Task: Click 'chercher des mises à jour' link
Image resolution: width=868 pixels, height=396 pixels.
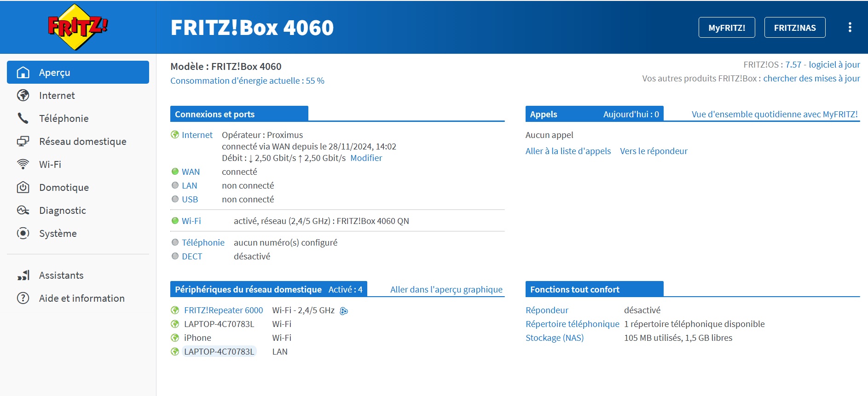Action: point(811,78)
